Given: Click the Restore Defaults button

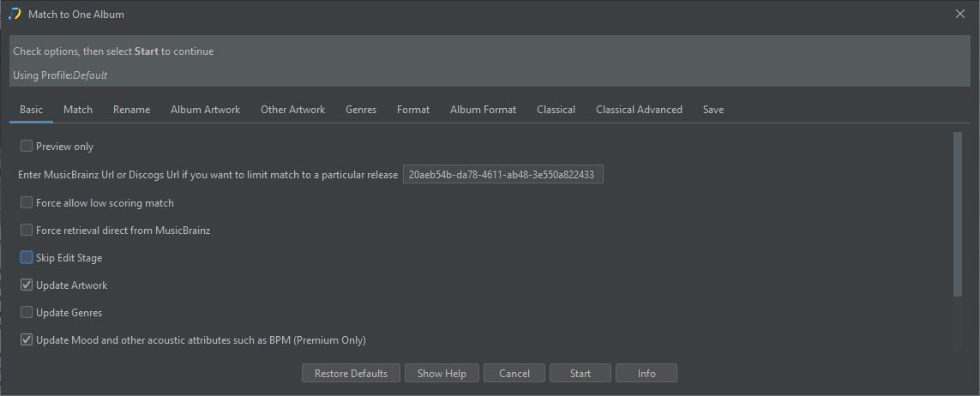Looking at the screenshot, I should 352,374.
